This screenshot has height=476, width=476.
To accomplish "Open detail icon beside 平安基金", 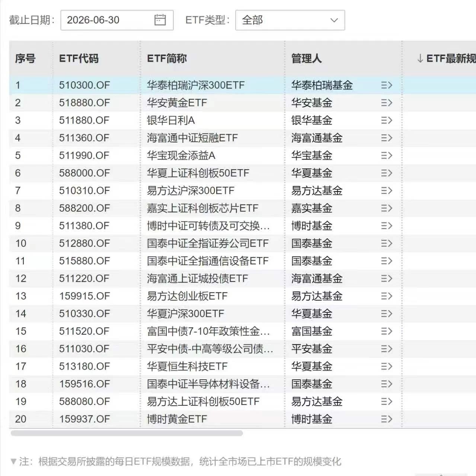I will (387, 349).
